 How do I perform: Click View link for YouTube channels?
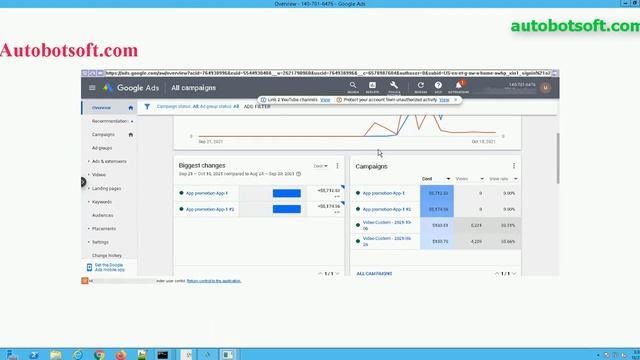point(325,100)
